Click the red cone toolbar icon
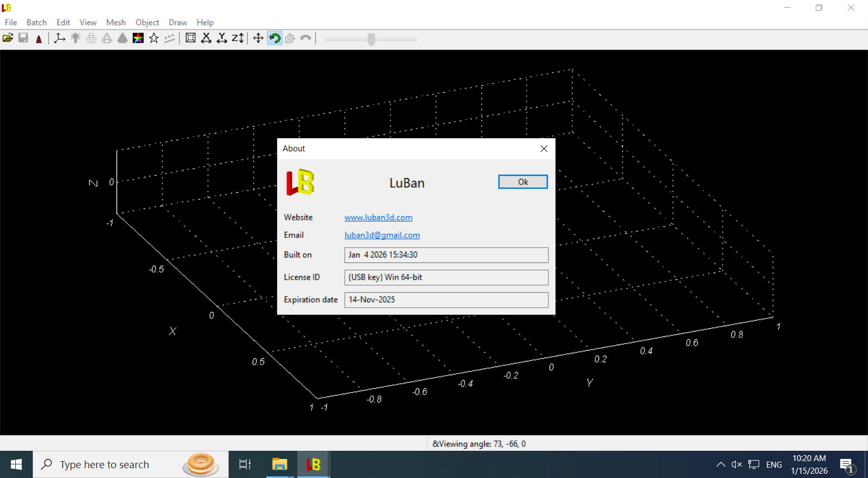 (x=39, y=38)
